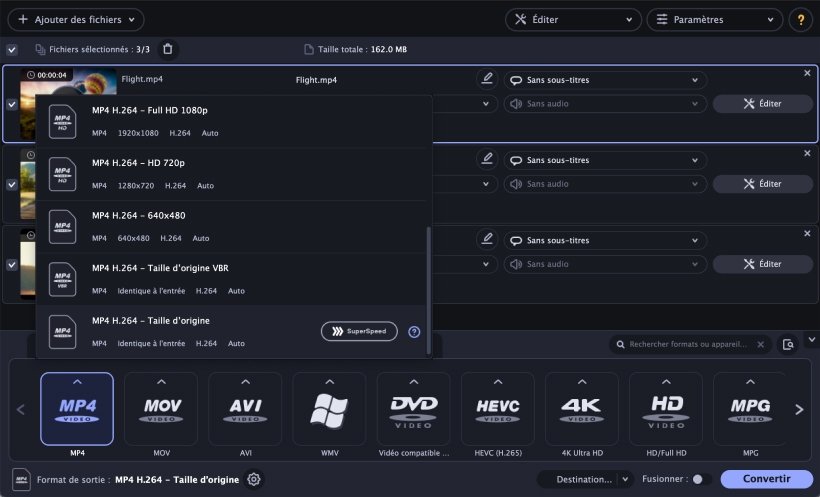Expand MOV presets with its chevron

(x=161, y=382)
